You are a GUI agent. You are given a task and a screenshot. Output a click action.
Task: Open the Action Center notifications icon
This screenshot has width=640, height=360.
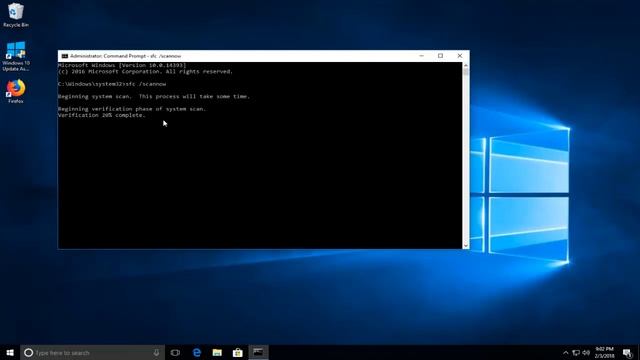627,353
